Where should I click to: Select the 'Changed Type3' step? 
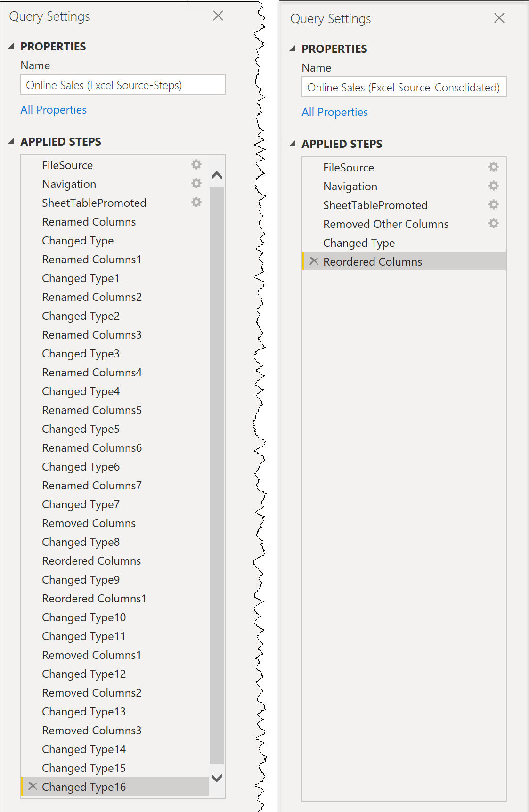[114, 354]
